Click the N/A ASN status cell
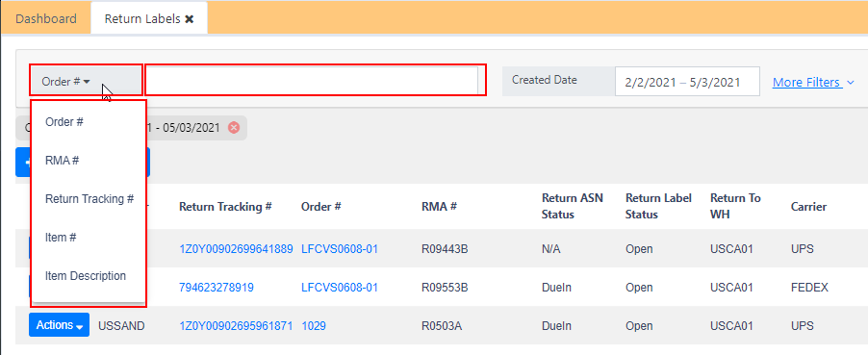This screenshot has height=355, width=868. 551,249
